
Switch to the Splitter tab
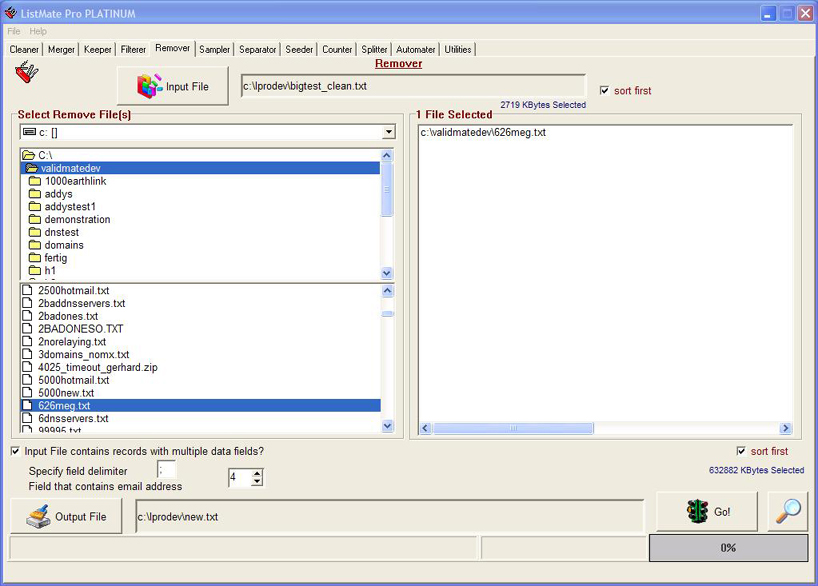(x=374, y=49)
